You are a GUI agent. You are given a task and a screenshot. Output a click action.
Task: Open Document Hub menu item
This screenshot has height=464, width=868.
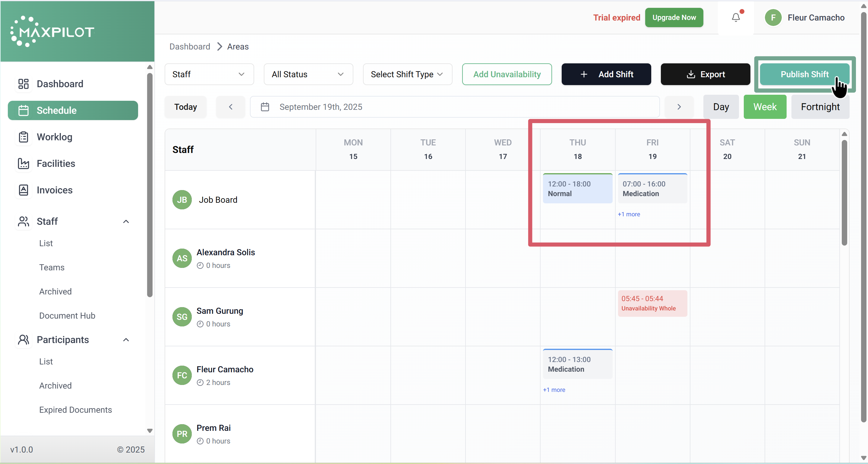click(67, 316)
